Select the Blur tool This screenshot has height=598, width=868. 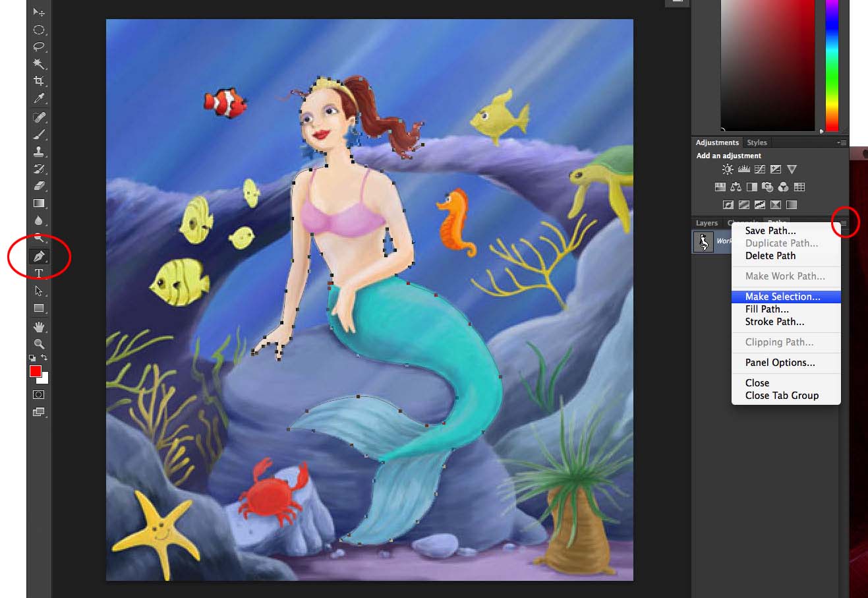tap(39, 221)
